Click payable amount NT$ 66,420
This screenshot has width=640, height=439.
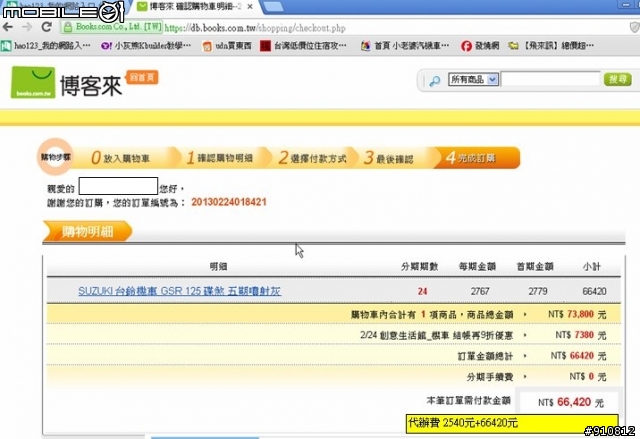(x=571, y=403)
